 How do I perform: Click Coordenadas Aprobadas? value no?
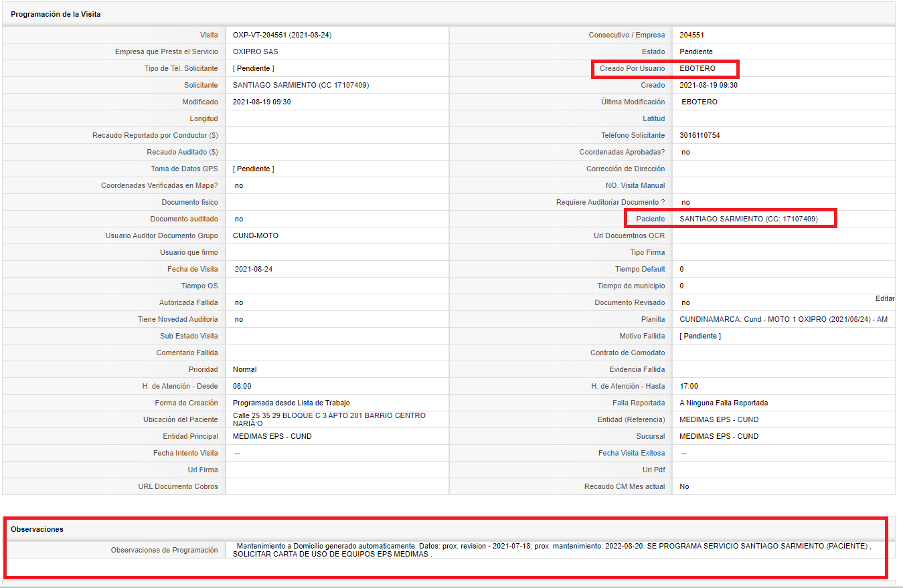coord(685,152)
